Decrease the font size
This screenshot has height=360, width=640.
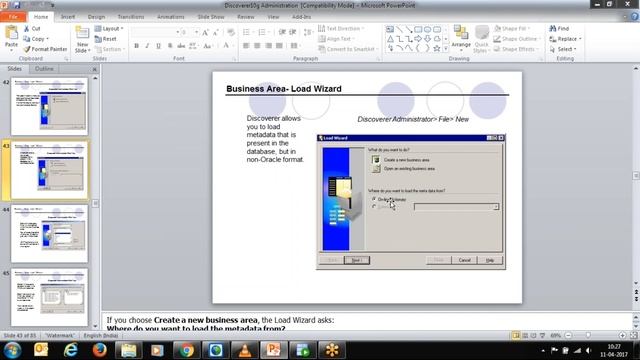(x=216, y=32)
